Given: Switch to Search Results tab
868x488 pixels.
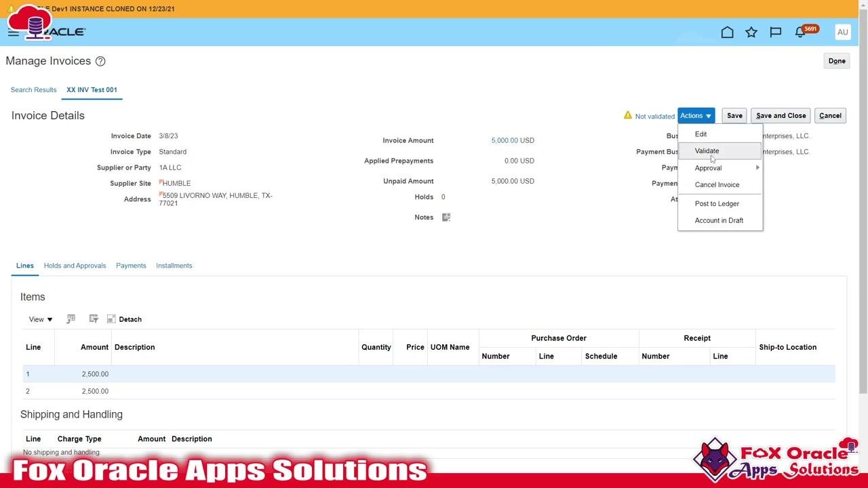Looking at the screenshot, I should point(33,89).
